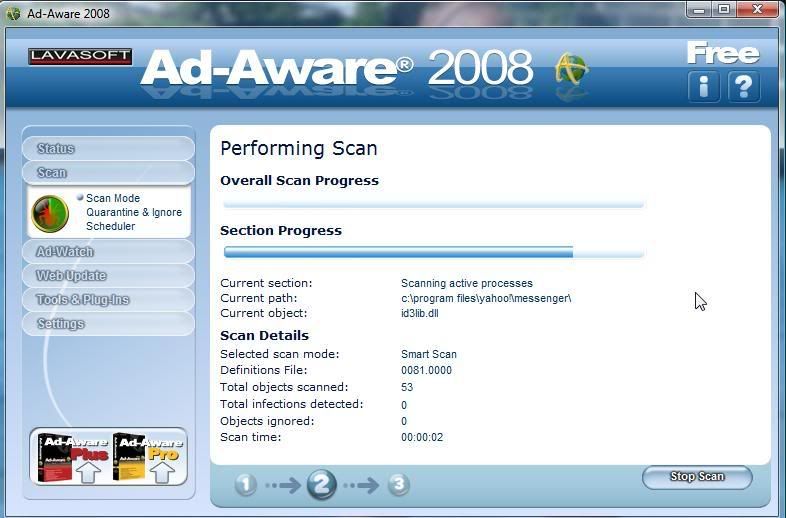The image size is (786, 518).
Task: Open the Web Update section
Action: coord(108,275)
